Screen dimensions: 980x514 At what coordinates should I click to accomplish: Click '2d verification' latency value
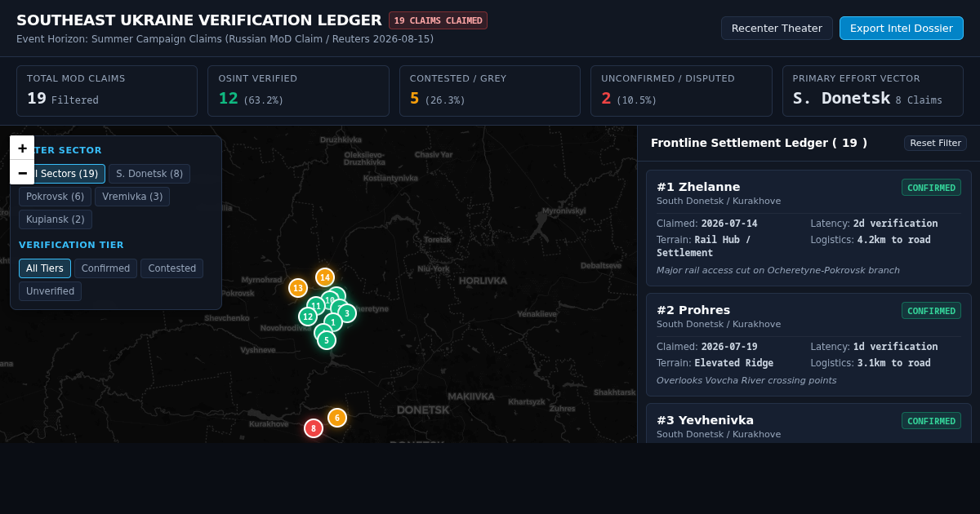tap(895, 224)
